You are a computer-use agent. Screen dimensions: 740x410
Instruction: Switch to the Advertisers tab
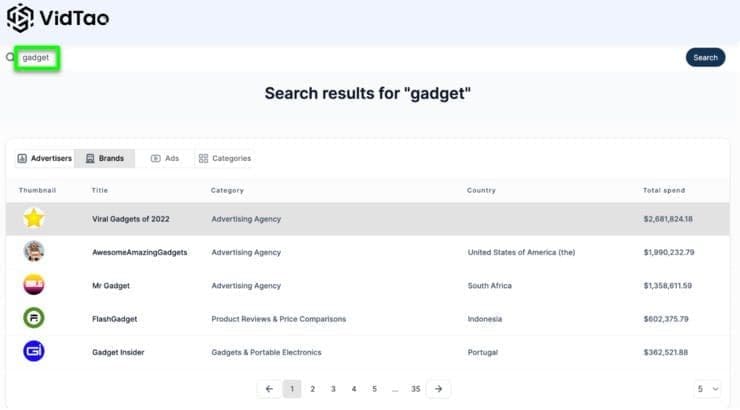point(45,159)
